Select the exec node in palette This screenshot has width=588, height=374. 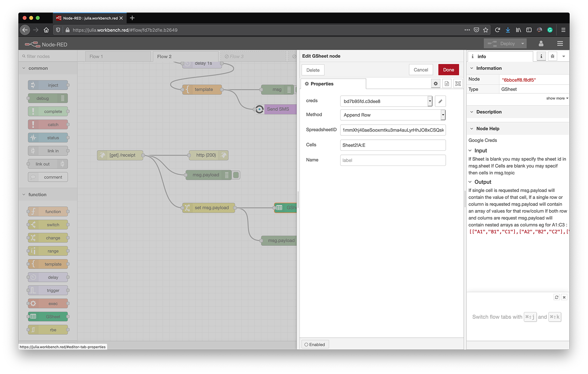point(48,304)
